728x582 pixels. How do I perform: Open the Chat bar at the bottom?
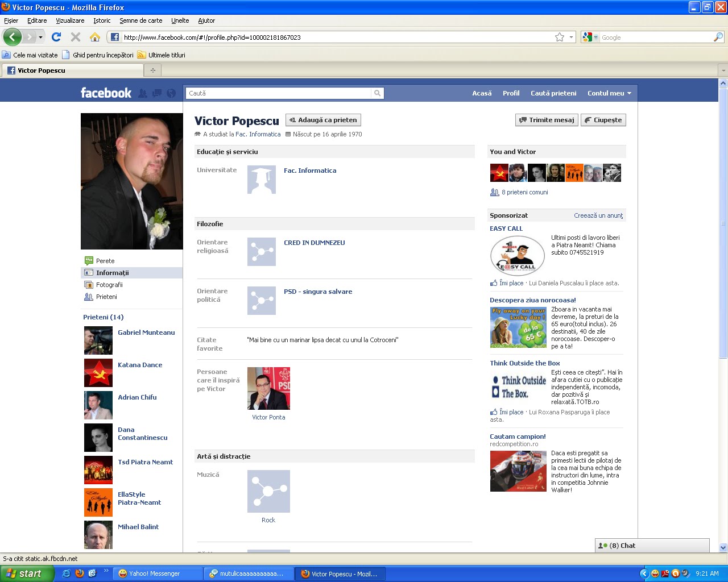click(x=652, y=546)
